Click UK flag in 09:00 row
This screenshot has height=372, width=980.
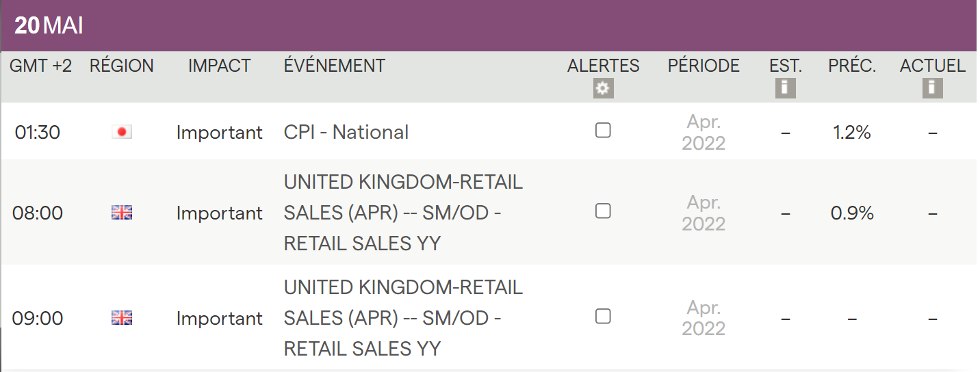pyautogui.click(x=122, y=318)
